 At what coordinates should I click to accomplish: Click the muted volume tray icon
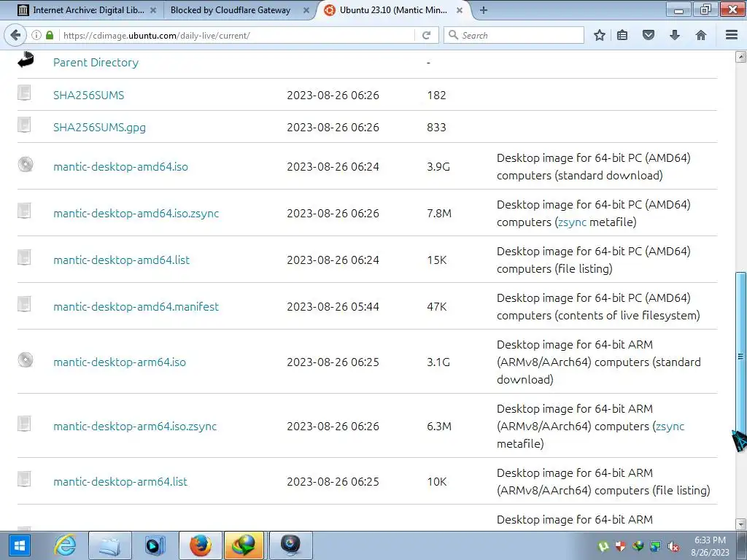click(673, 546)
